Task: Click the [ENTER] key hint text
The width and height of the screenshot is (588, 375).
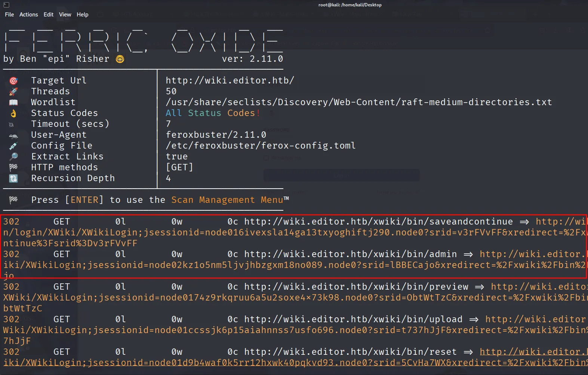Action: pos(84,200)
